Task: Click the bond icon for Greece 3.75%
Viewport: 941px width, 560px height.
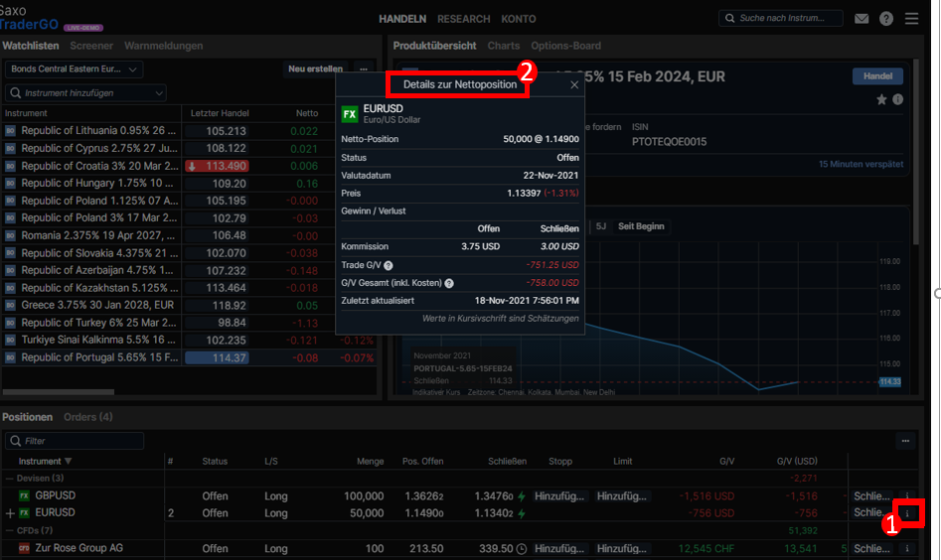Action: (x=10, y=305)
